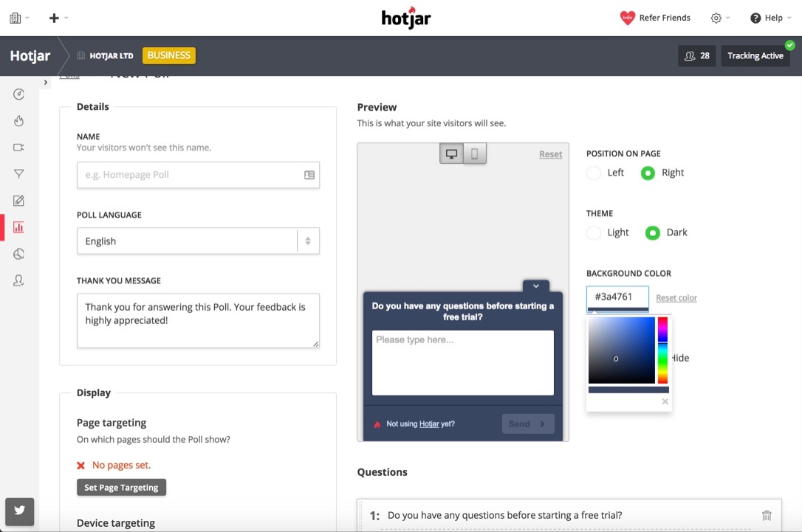Switch preview to mobile view
The image size is (802, 532).
pyautogui.click(x=475, y=153)
